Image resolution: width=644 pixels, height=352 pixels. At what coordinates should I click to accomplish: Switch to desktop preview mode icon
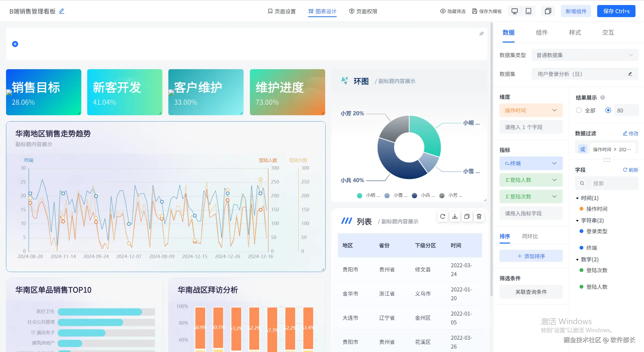(514, 11)
